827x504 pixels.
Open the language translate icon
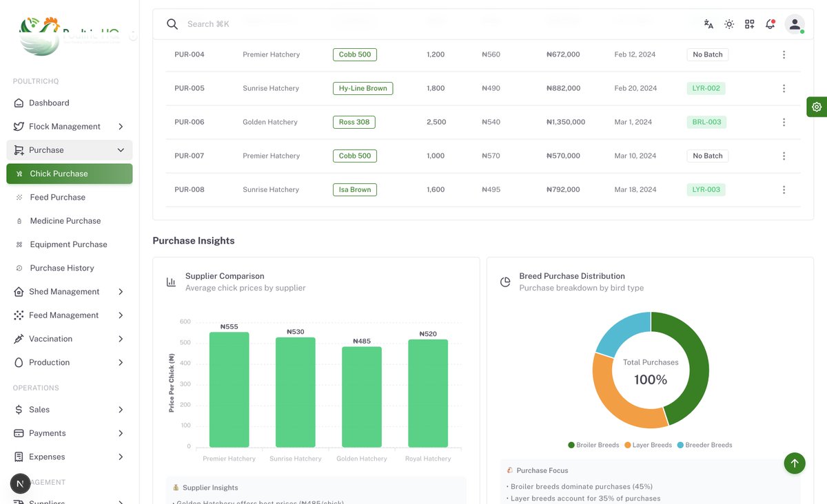point(708,24)
